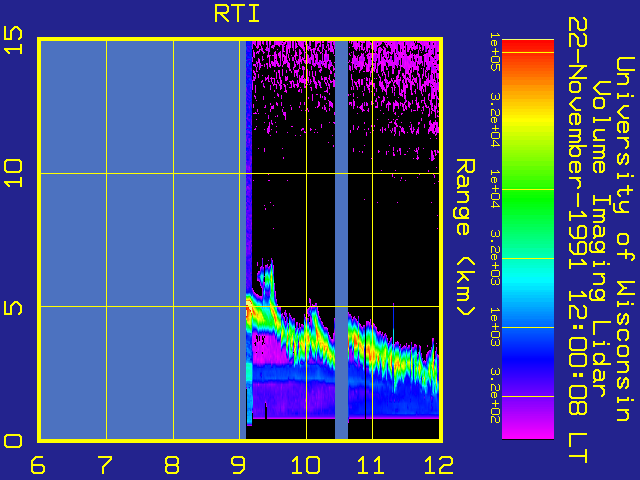Image resolution: width=640 pixels, height=480 pixels.
Task: Click the '22-November-1991 12:00:08 LT' timestamp
Action: pyautogui.click(x=578, y=240)
